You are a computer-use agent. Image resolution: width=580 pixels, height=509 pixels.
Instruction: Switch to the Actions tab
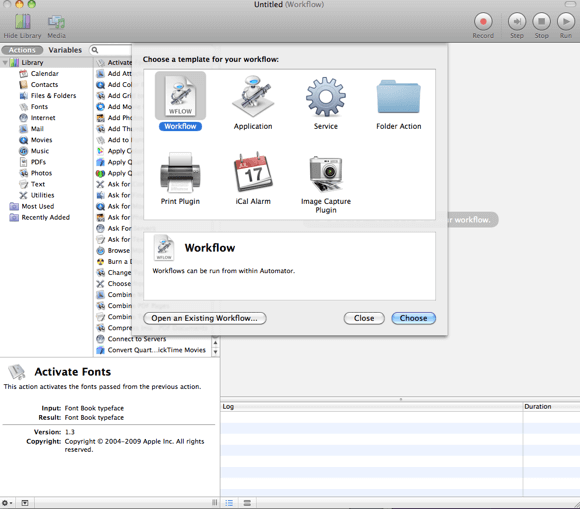pos(22,50)
